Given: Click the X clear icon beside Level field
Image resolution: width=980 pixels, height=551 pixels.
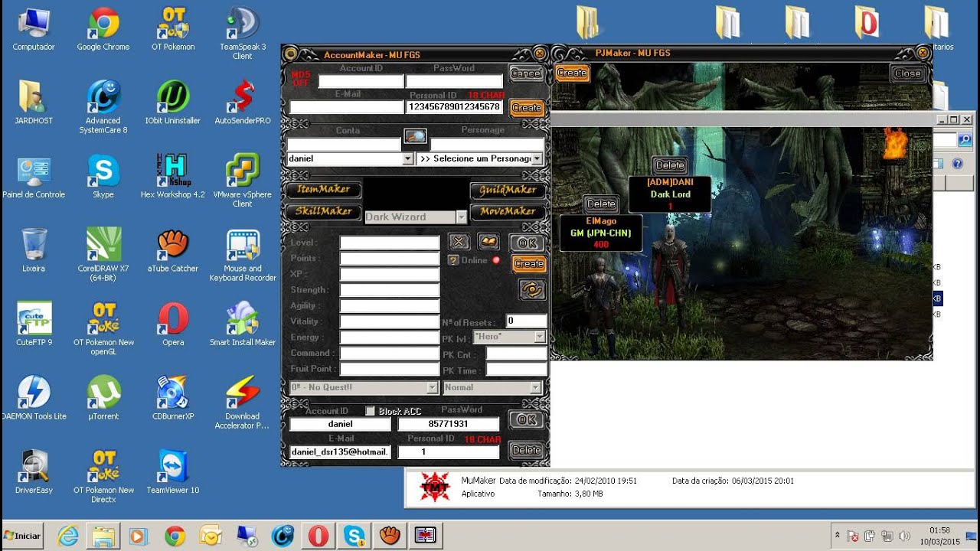Looking at the screenshot, I should tap(459, 242).
